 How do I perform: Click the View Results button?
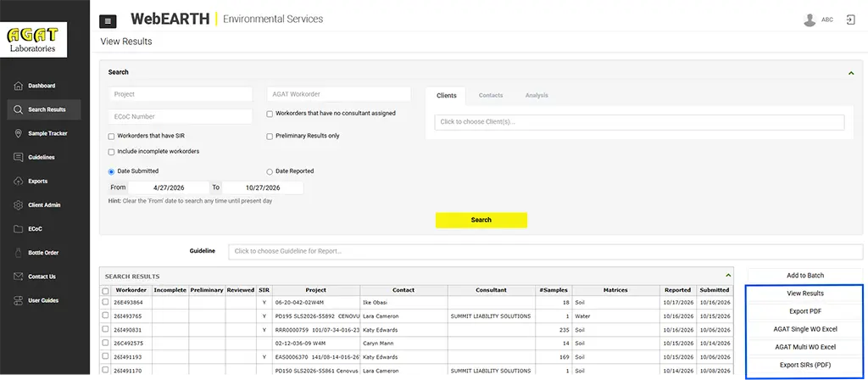(805, 293)
